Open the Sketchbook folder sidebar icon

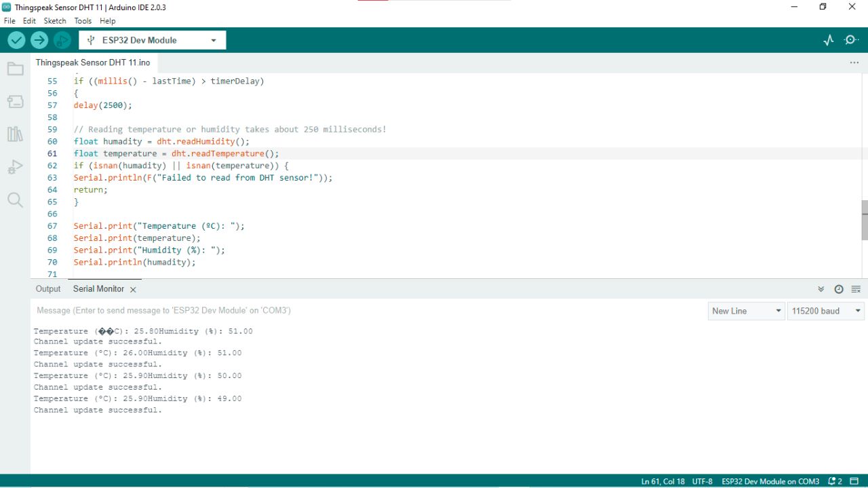[x=15, y=69]
